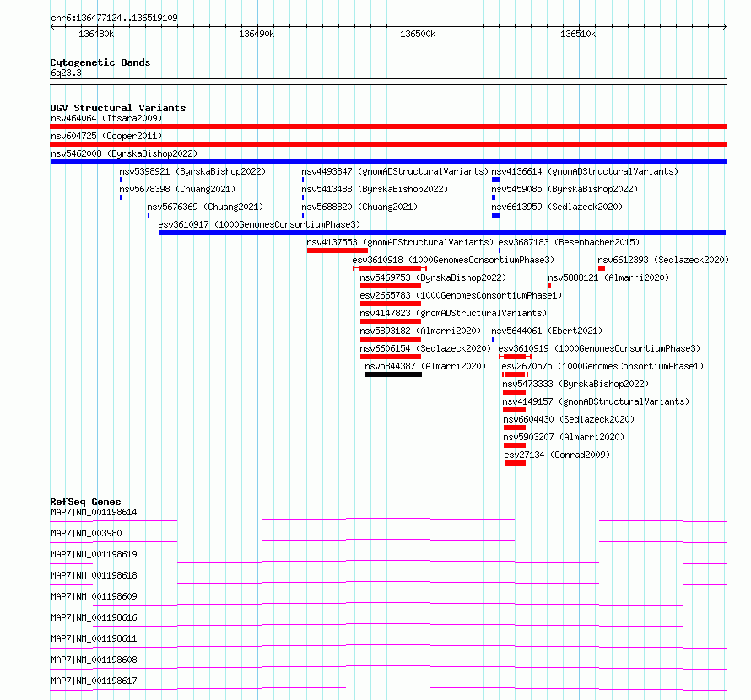Viewport: 751px width, 700px height.
Task: Select the RefSeq Genes track title
Action: (86, 502)
